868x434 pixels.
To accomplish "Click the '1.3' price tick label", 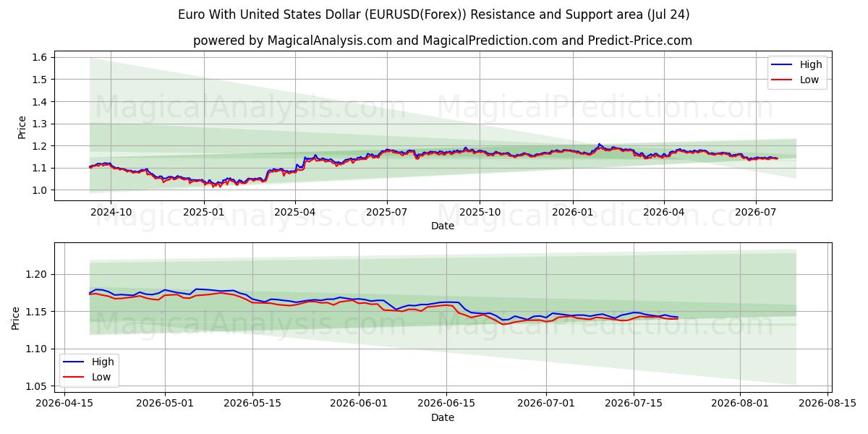I will point(40,124).
